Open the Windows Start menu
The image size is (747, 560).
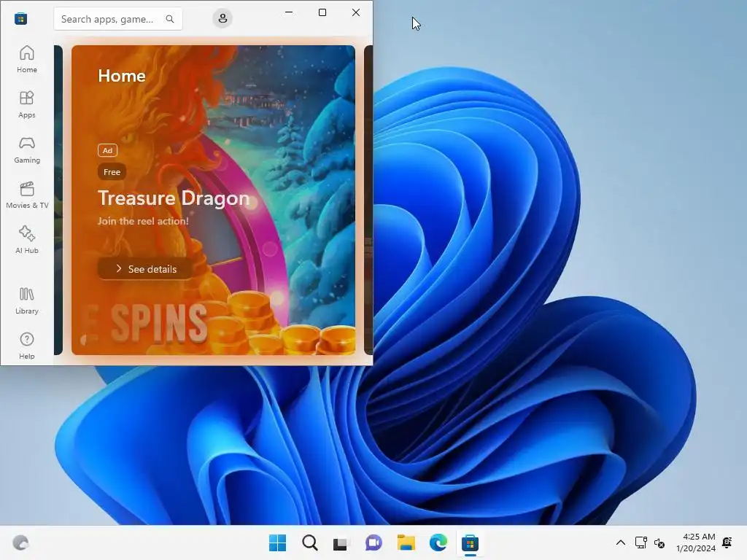[x=277, y=542]
